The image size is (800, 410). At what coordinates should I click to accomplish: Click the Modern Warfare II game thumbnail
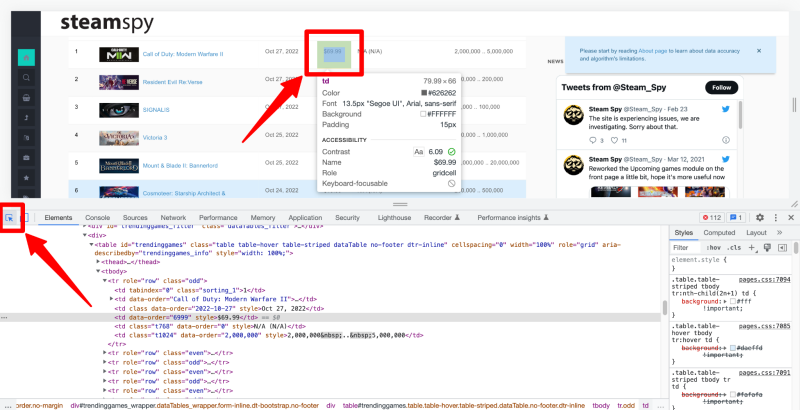coord(119,55)
